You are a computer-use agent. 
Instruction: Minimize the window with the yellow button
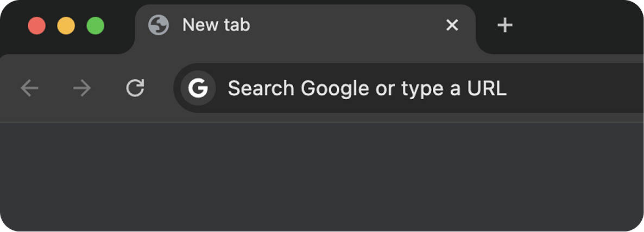click(66, 25)
